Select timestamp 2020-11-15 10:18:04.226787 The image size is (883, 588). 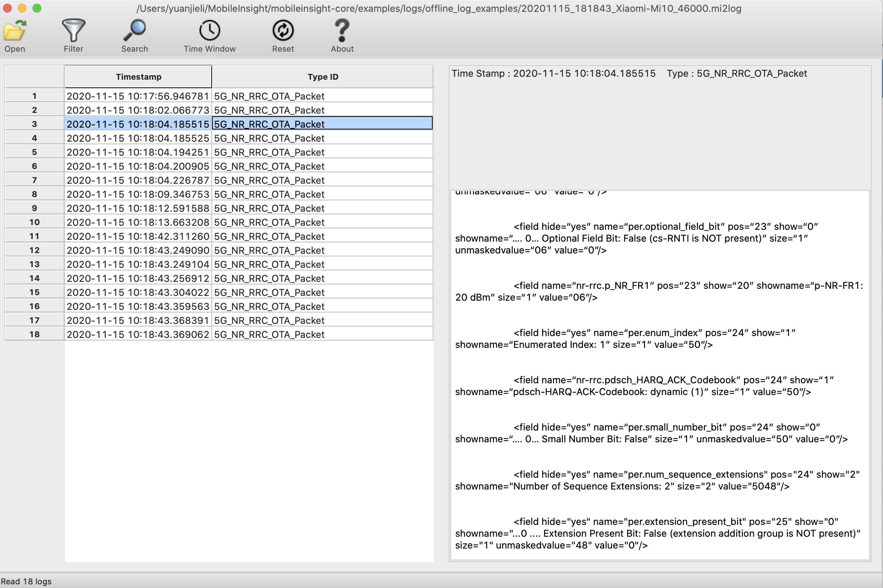[x=138, y=180]
